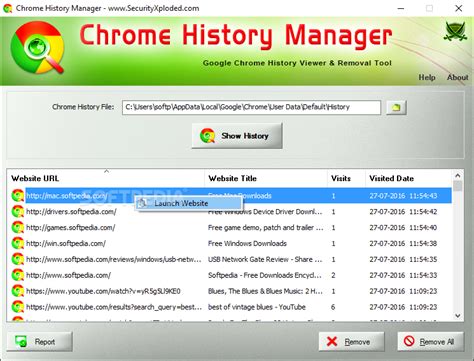Screen dimensions: 474x361
Task: Click visited date 27-07-2016 11:54:42
Action: click(x=403, y=212)
